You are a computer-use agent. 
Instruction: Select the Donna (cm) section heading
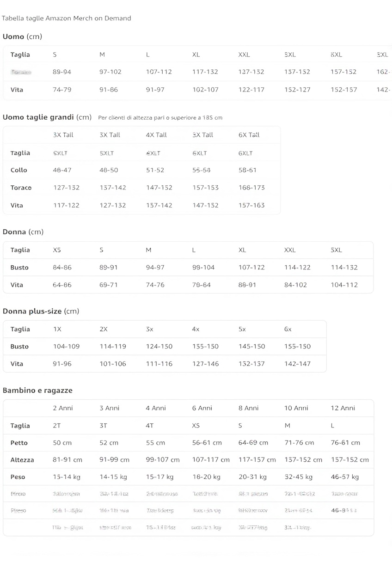pyautogui.click(x=23, y=232)
